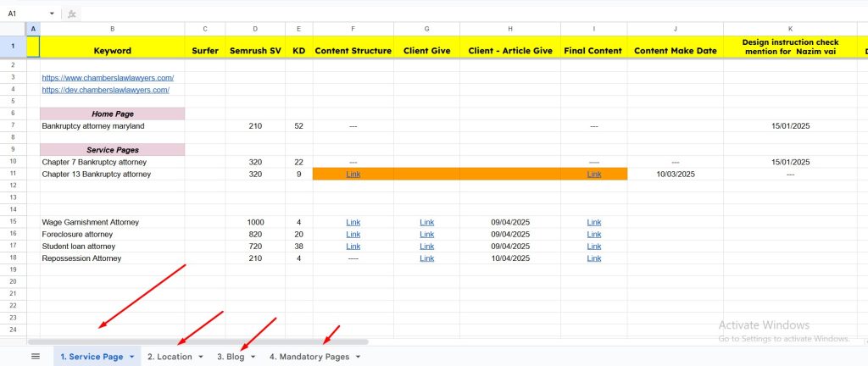Open the Name box dropdown arrow
Image resolution: width=868 pixels, height=366 pixels.
tap(52, 14)
